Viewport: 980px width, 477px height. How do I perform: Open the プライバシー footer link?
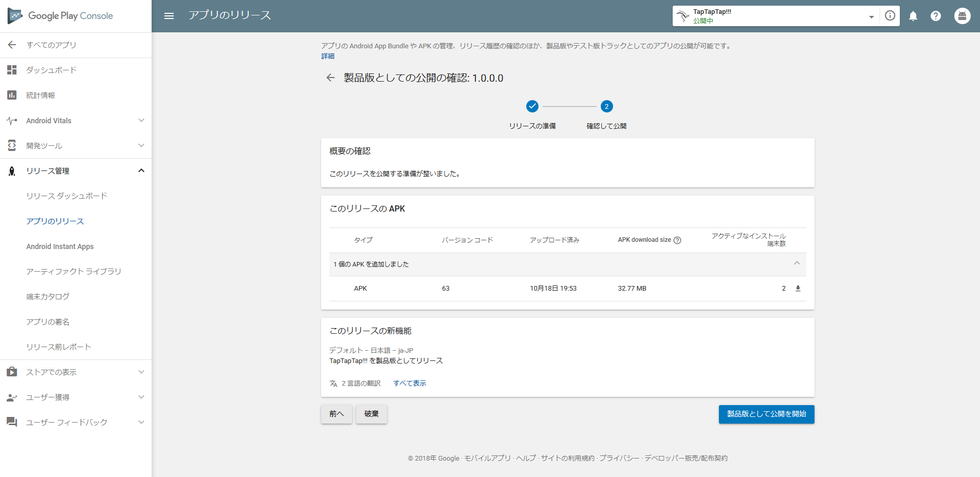click(x=620, y=459)
